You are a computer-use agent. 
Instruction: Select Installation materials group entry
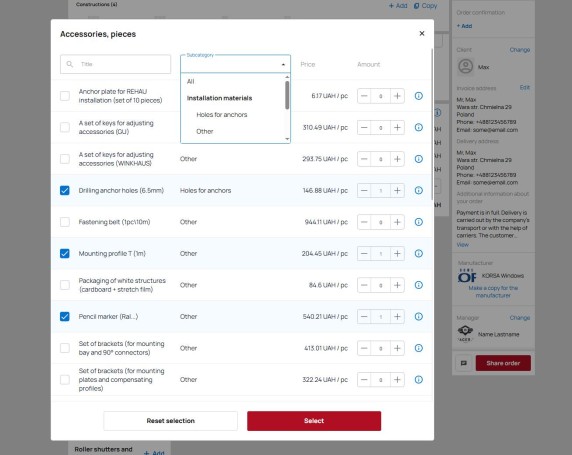click(219, 98)
